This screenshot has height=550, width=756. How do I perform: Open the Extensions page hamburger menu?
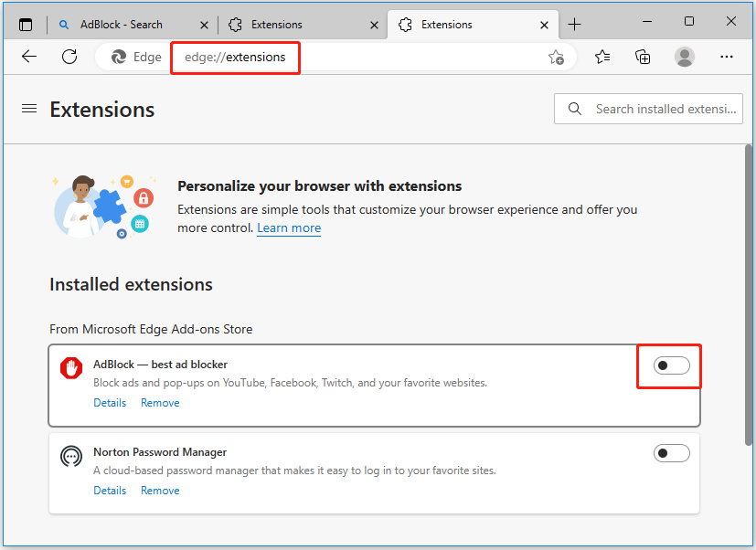[x=28, y=108]
